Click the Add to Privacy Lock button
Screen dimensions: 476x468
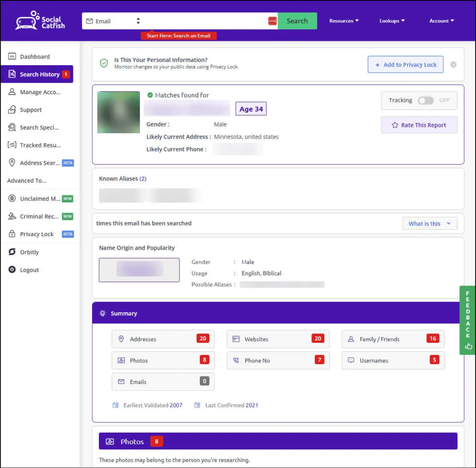point(405,64)
